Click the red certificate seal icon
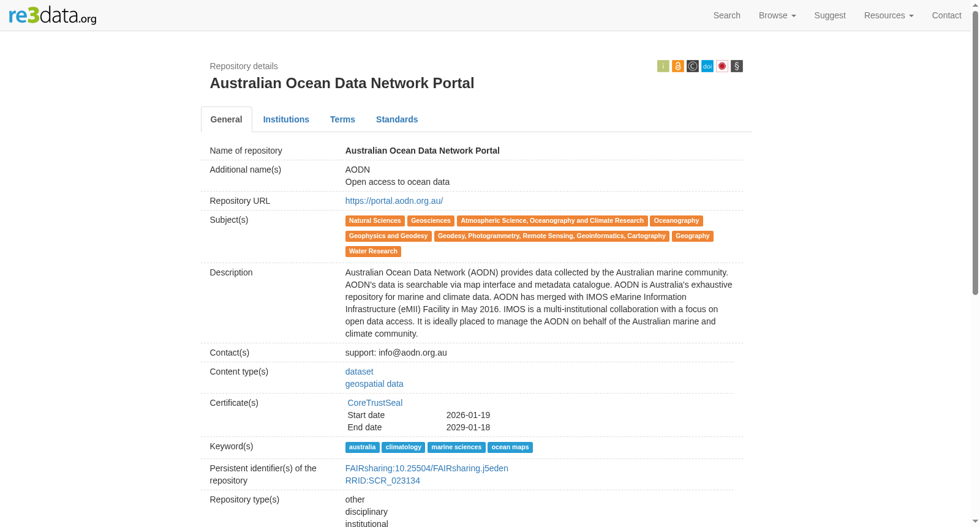Image resolution: width=980 pixels, height=527 pixels. (722, 66)
